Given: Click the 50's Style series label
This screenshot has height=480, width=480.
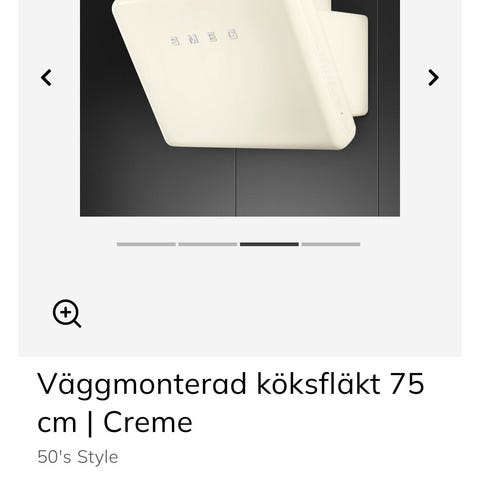Looking at the screenshot, I should (x=78, y=457).
